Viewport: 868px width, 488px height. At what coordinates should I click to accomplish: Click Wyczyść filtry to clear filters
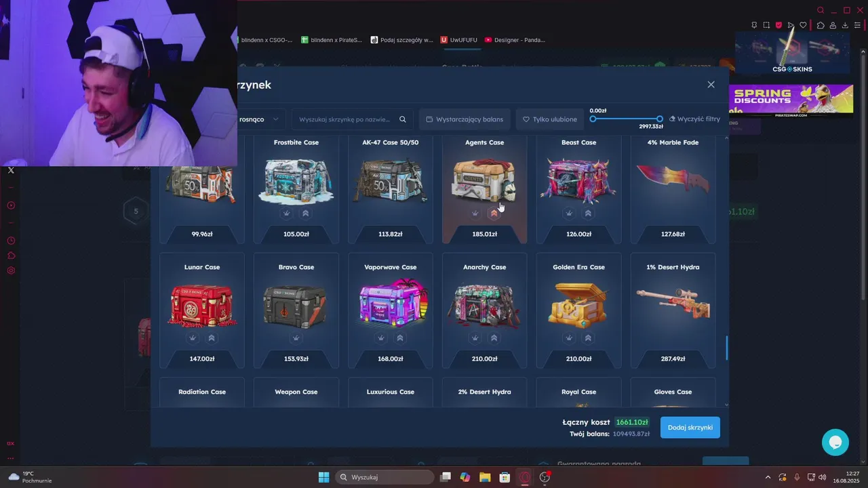694,119
